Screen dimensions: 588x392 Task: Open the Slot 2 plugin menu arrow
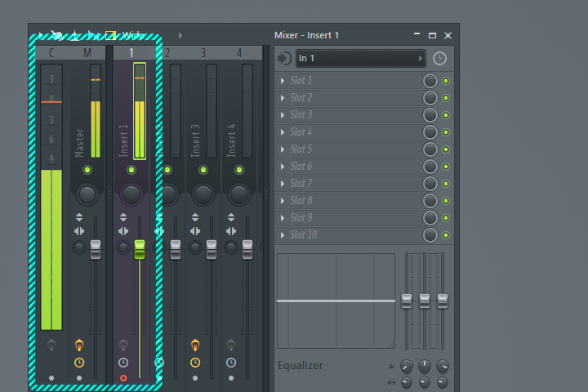(x=283, y=98)
